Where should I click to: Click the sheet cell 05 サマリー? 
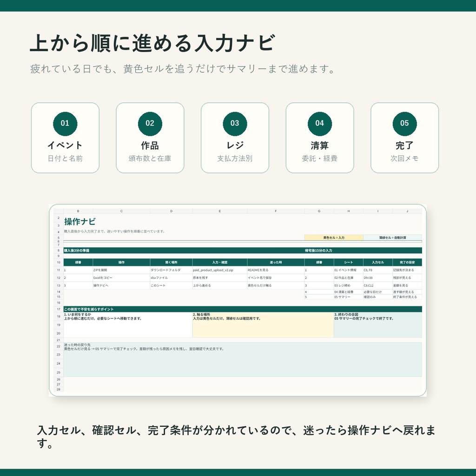tap(349, 297)
